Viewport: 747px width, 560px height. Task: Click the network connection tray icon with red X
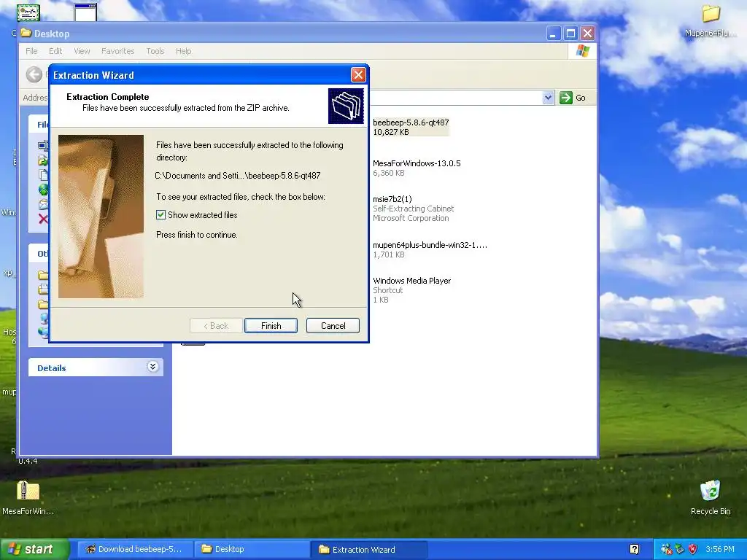[x=666, y=549]
